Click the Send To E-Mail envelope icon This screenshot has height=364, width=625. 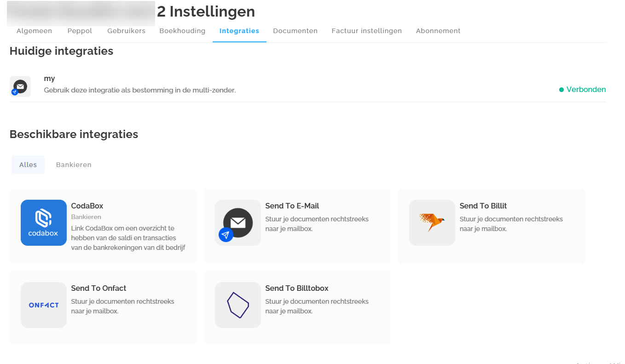click(x=238, y=223)
